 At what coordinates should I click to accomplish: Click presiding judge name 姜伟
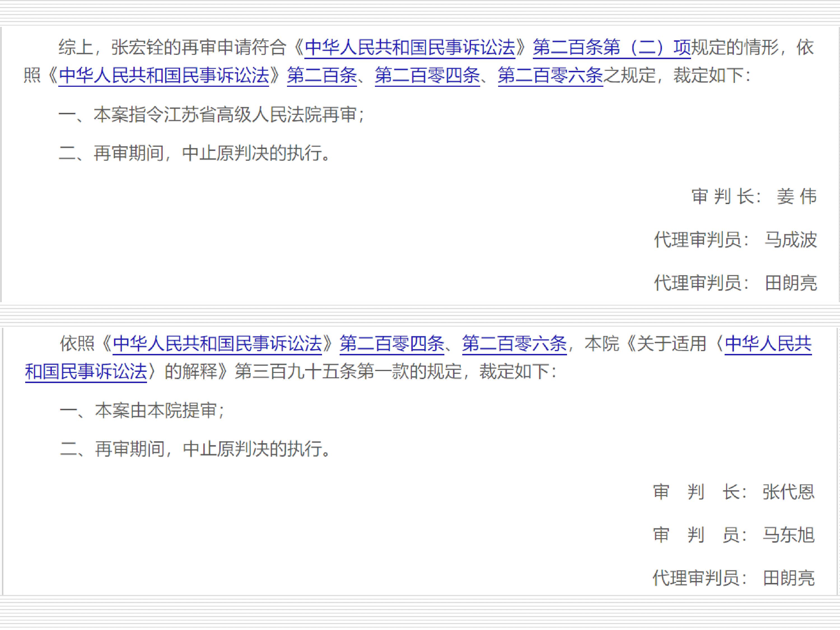(x=796, y=197)
